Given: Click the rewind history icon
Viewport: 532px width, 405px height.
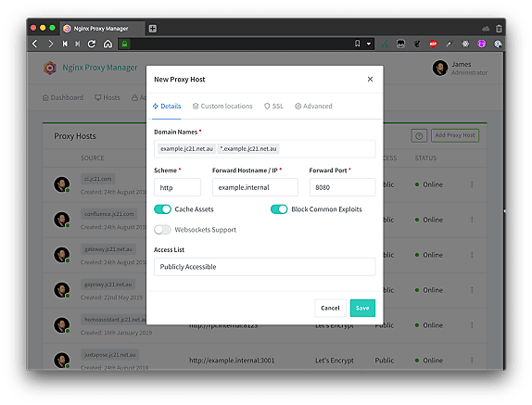Looking at the screenshot, I should (x=65, y=44).
